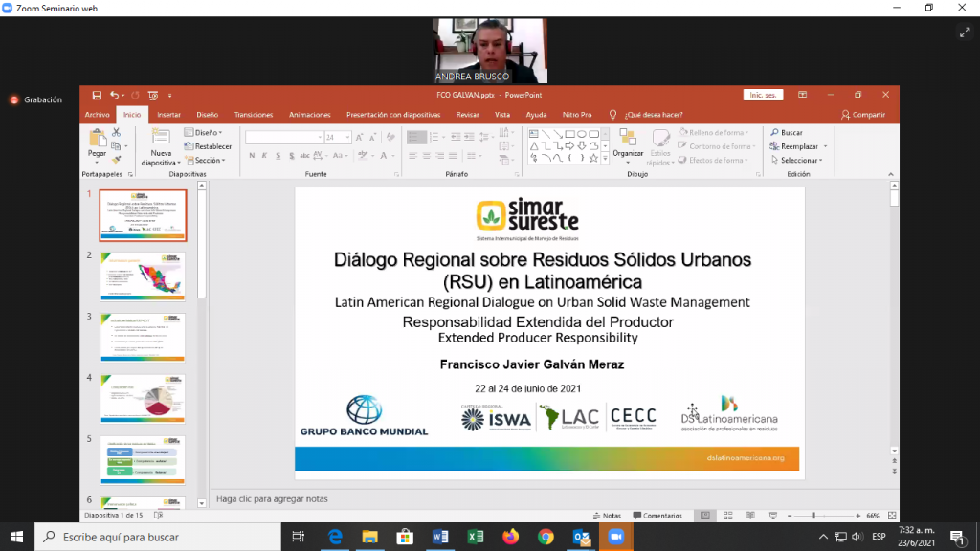
Task: Open the ribbon display options icon
Action: click(x=803, y=95)
